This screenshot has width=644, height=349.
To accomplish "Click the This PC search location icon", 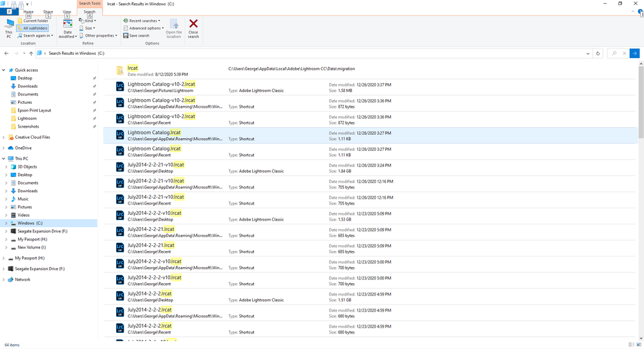I will tap(8, 25).
